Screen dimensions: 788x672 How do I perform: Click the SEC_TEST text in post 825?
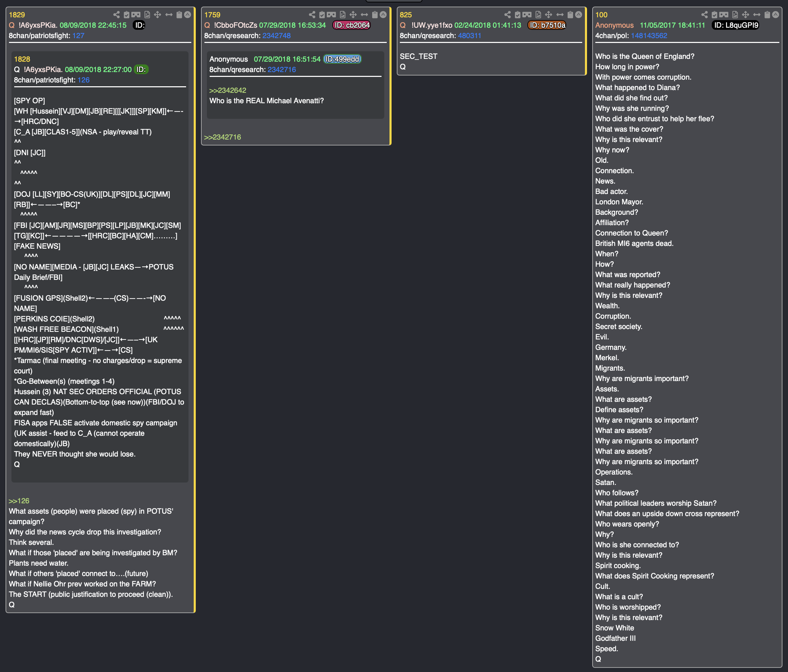418,56
